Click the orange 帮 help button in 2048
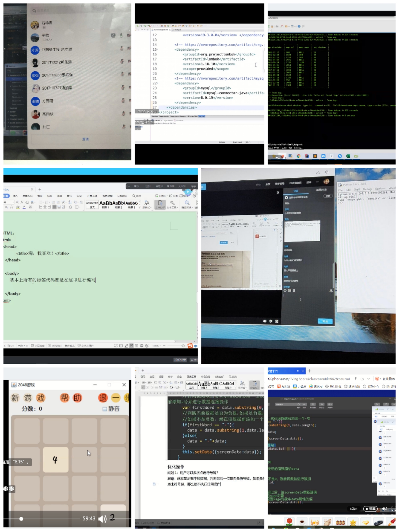The image size is (399, 532). [x=64, y=398]
